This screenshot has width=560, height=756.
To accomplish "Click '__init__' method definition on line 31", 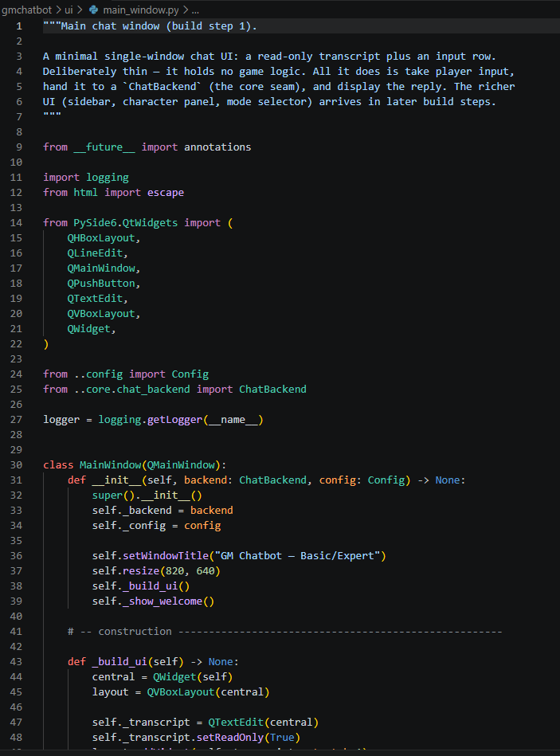I will [x=116, y=480].
